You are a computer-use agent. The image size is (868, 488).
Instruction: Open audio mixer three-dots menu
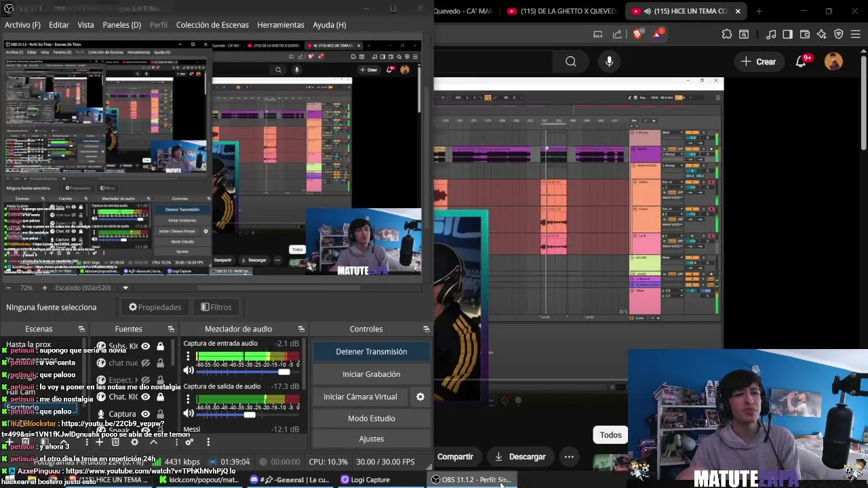click(208, 442)
